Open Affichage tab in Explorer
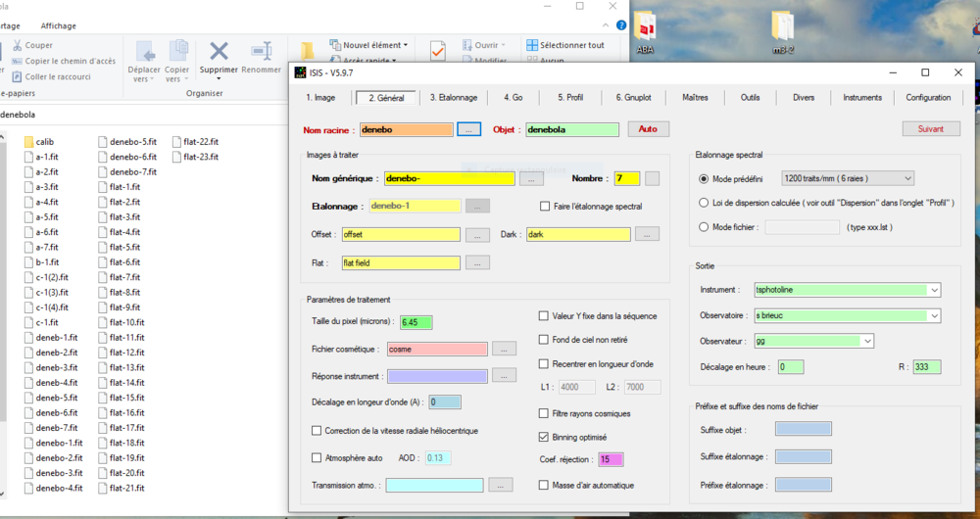 [x=59, y=25]
